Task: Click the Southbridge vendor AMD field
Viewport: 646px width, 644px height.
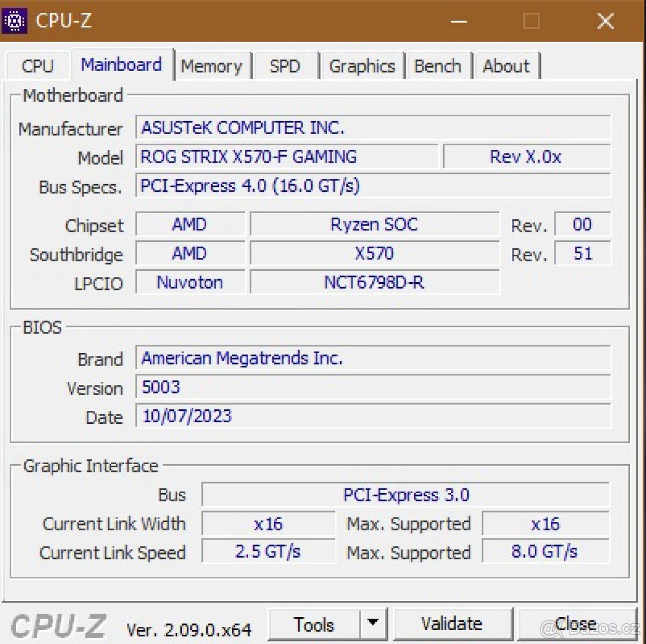Action: 190,253
